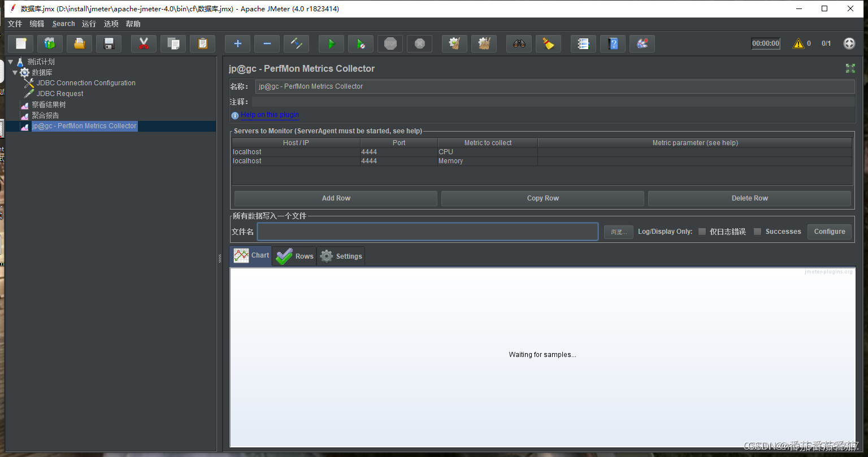
Task: Click the Copy Row button
Action: click(x=542, y=198)
